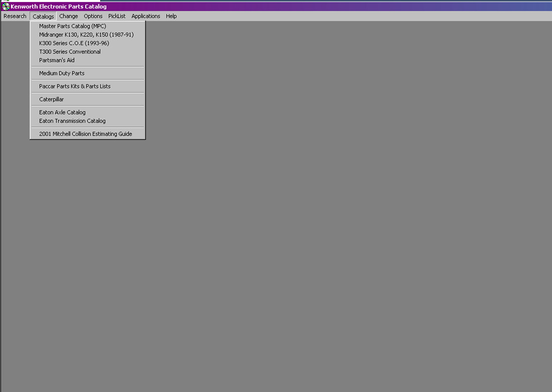Open the PickList menu

click(117, 16)
